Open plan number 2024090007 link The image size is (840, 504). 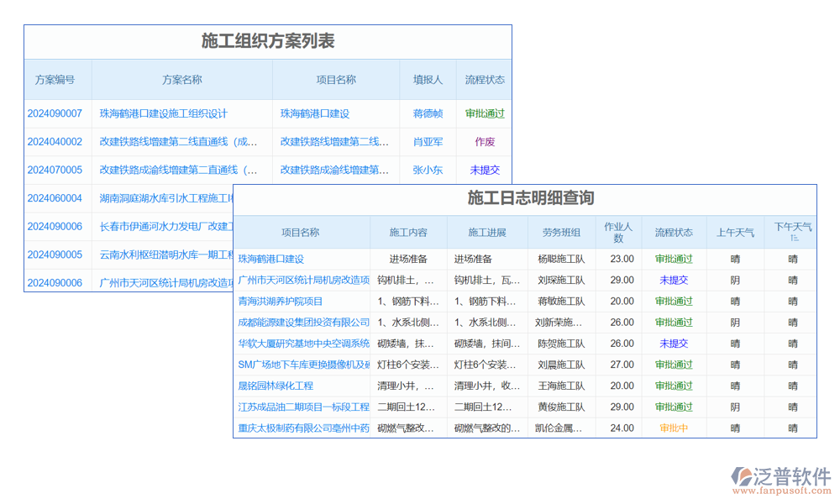click(55, 113)
